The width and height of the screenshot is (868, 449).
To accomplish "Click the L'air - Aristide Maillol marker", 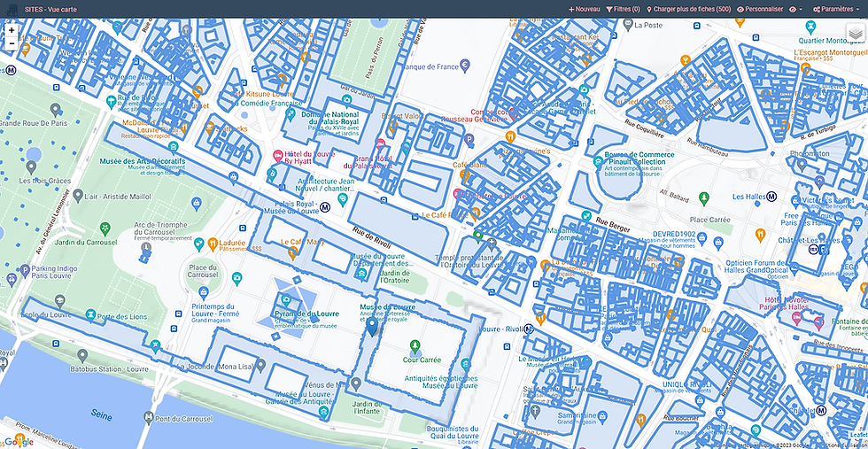I will [x=78, y=195].
